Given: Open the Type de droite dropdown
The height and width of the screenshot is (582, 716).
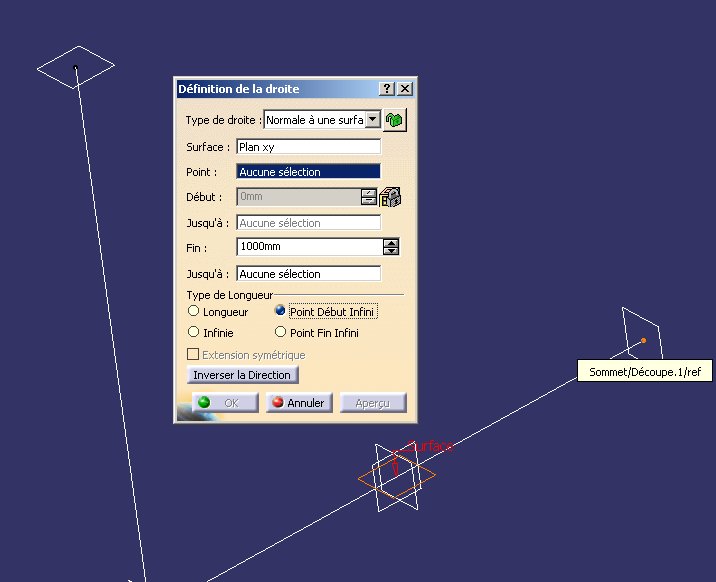Looking at the screenshot, I should click(x=373, y=120).
